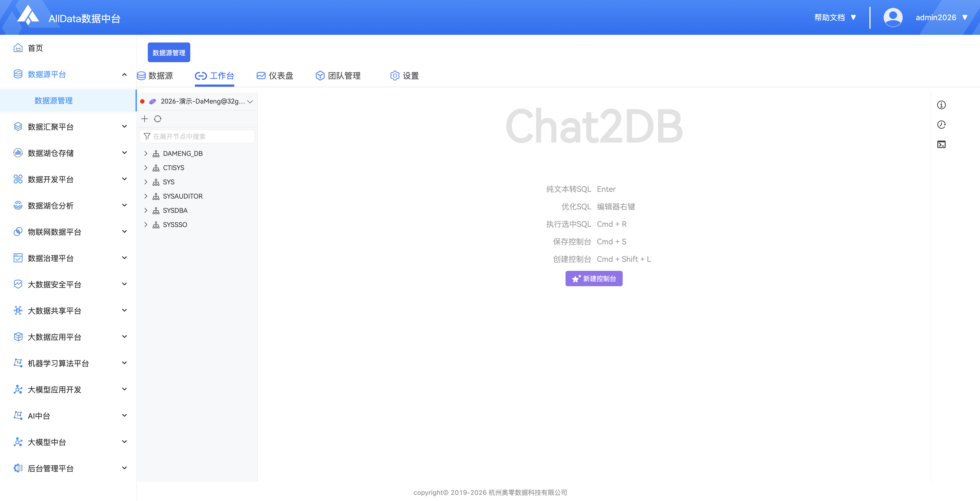Collapse the 数据源平台 menu arrow

pos(124,75)
